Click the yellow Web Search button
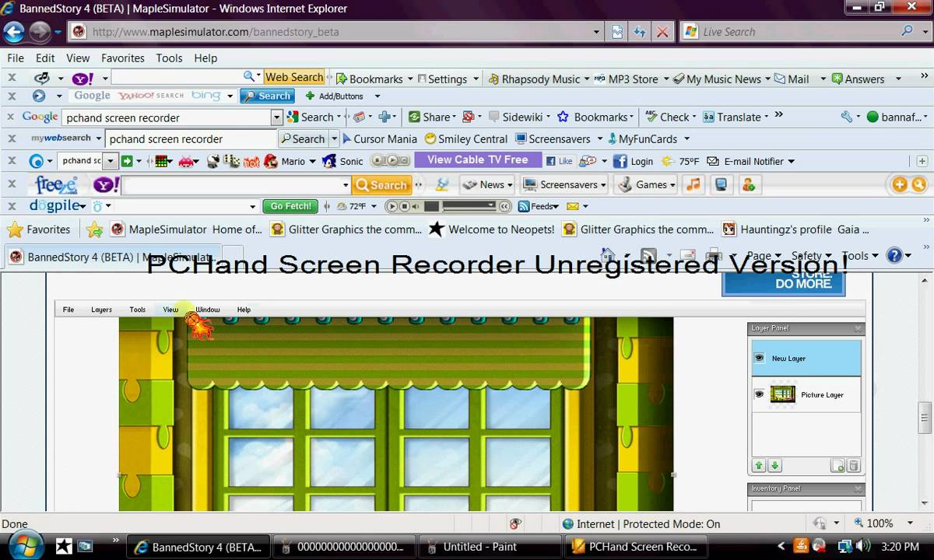934x560 pixels. click(x=293, y=77)
